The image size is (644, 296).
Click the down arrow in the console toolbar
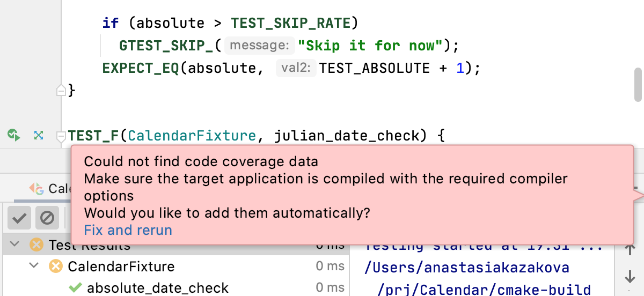[x=631, y=277]
